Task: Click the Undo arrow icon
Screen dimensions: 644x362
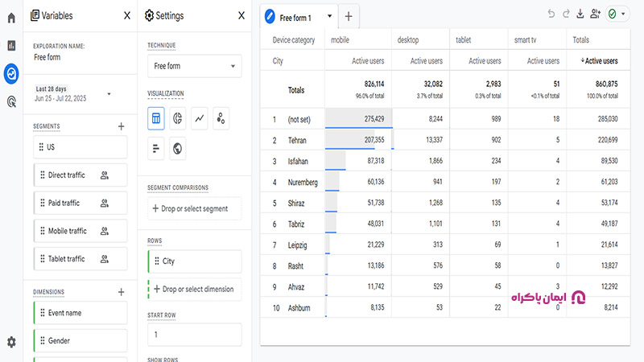Action: 551,14
